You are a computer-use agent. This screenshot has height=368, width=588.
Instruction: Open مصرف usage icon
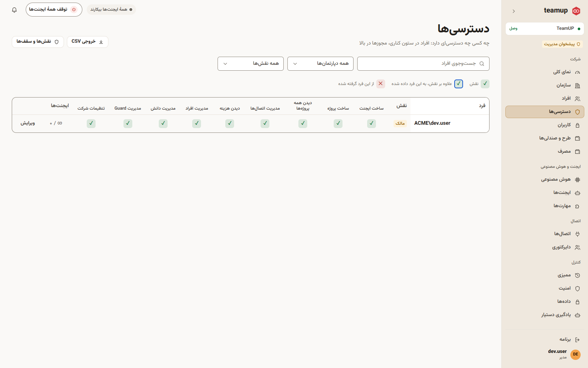[577, 152]
